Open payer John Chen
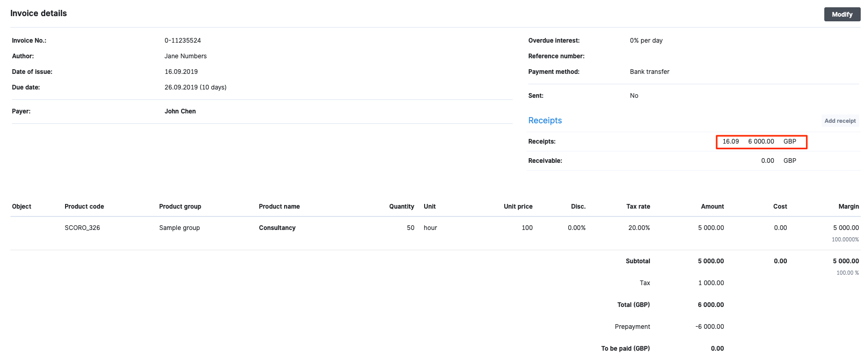868x359 pixels. (180, 111)
